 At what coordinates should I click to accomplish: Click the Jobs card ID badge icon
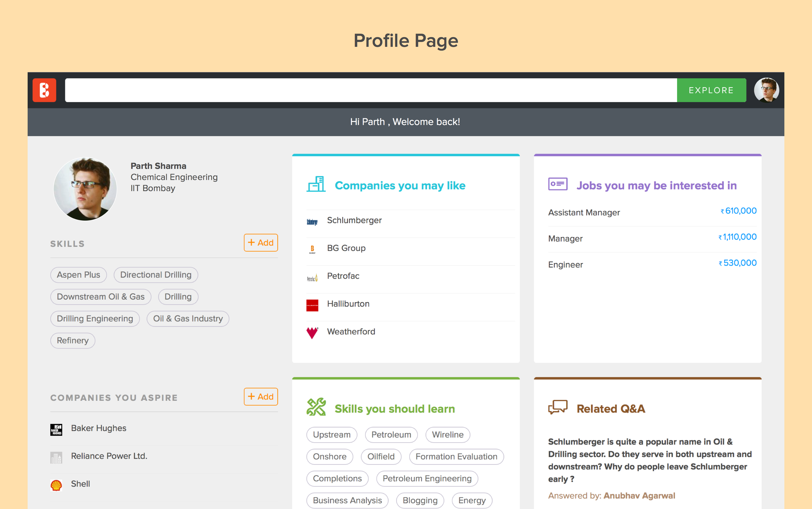558,184
